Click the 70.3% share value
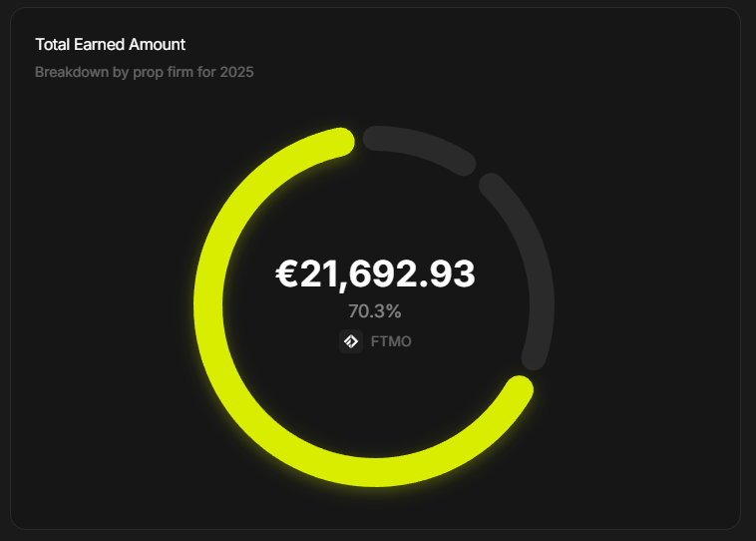Viewport: 756px width, 541px height. point(375,311)
